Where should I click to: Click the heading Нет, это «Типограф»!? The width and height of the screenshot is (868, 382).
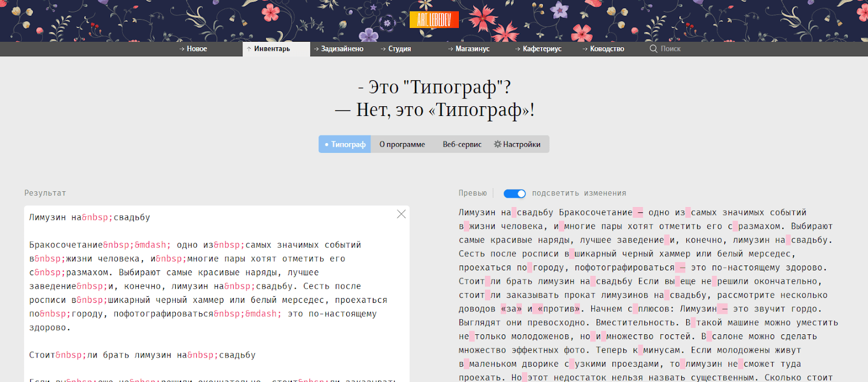click(x=435, y=109)
